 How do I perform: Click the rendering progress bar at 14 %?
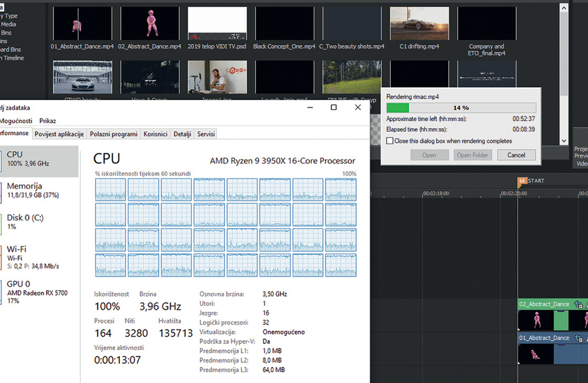tap(461, 108)
